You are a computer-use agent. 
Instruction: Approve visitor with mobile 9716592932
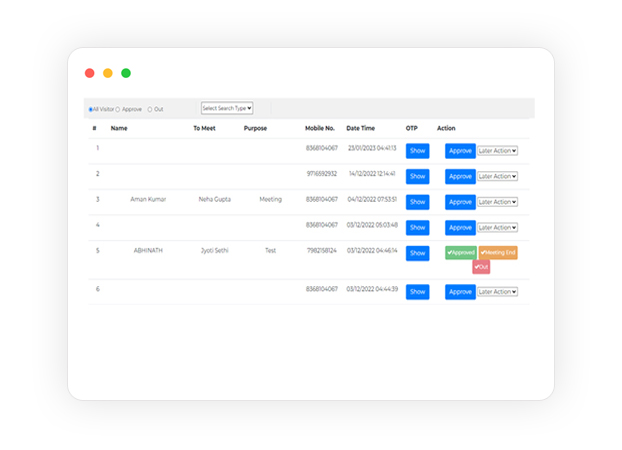460,176
